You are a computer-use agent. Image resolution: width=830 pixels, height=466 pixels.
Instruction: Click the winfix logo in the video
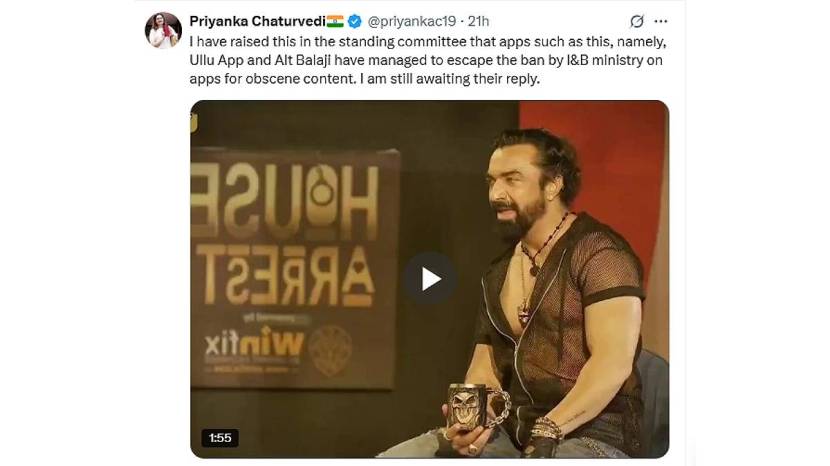point(255,345)
